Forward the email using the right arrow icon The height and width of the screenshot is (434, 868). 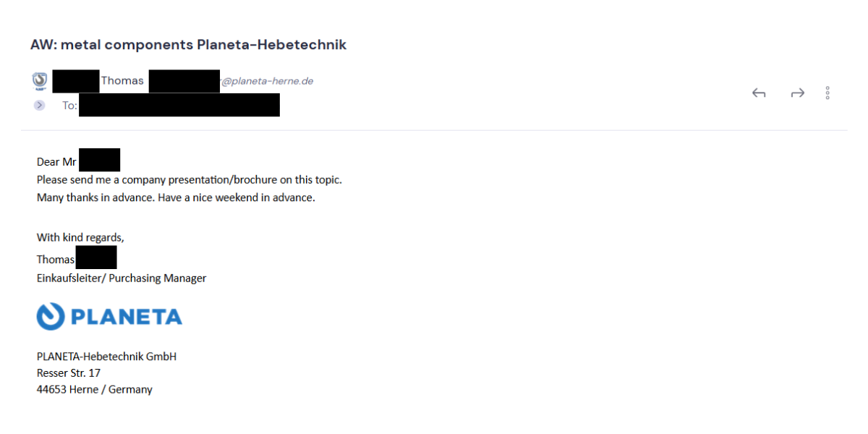[797, 93]
